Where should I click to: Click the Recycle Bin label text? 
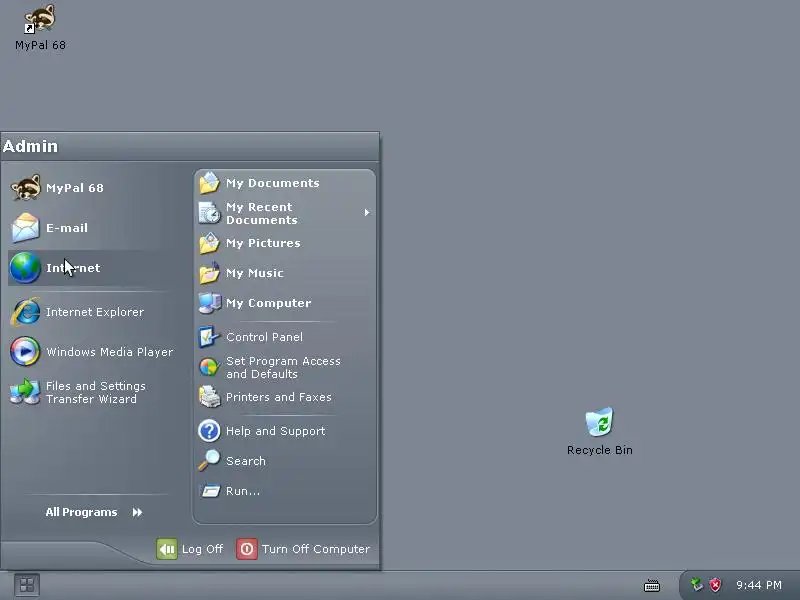(599, 450)
